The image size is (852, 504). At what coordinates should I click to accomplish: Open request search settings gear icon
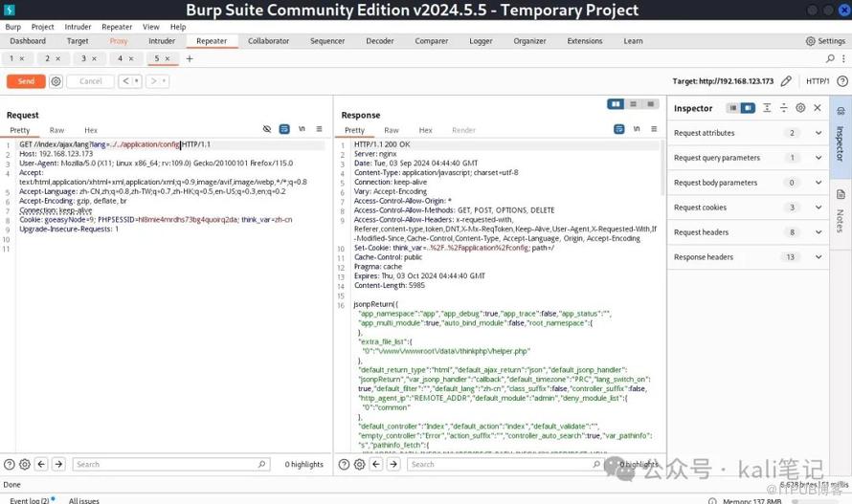[x=25, y=464]
